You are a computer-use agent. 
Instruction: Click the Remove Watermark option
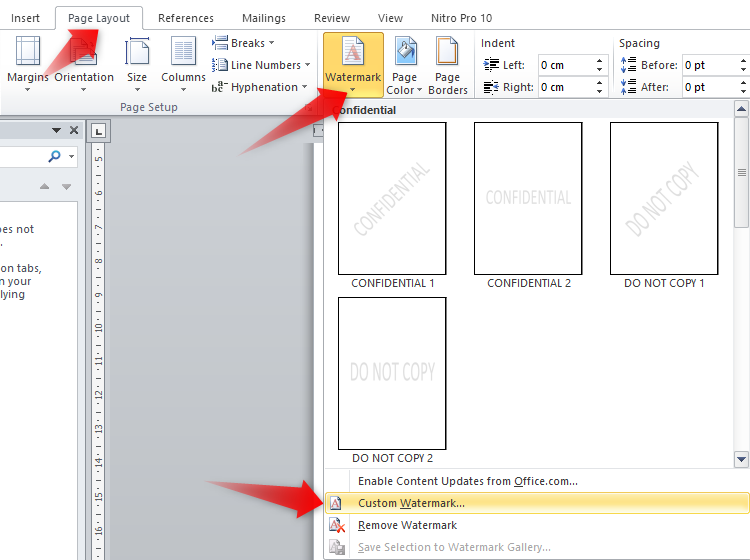coord(407,525)
